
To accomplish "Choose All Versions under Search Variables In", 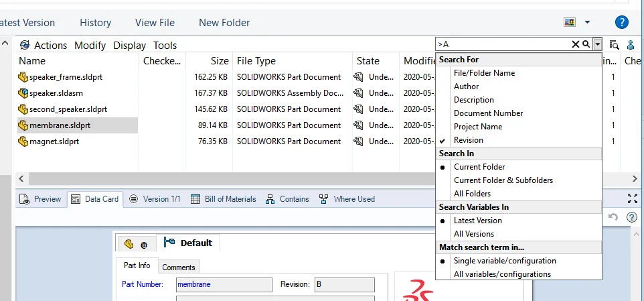I will click(473, 234).
